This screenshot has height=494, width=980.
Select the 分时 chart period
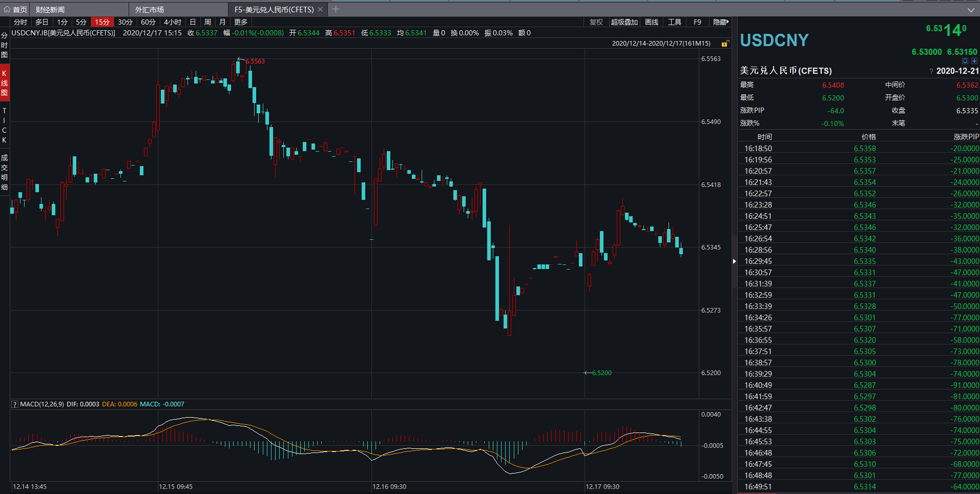coord(20,22)
